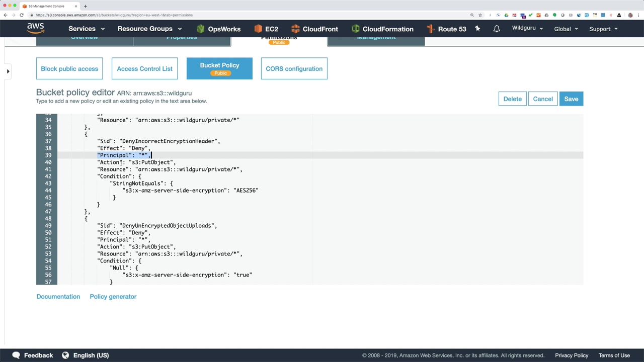644x362 pixels.
Task: Click the browser back arrow
Action: coord(6,15)
